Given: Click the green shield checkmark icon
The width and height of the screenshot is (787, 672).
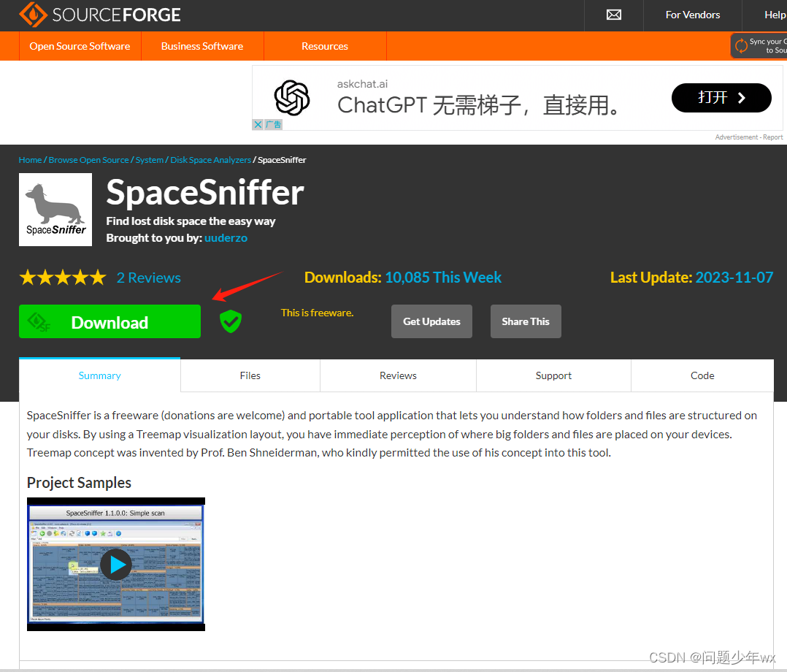Looking at the screenshot, I should tap(231, 321).
